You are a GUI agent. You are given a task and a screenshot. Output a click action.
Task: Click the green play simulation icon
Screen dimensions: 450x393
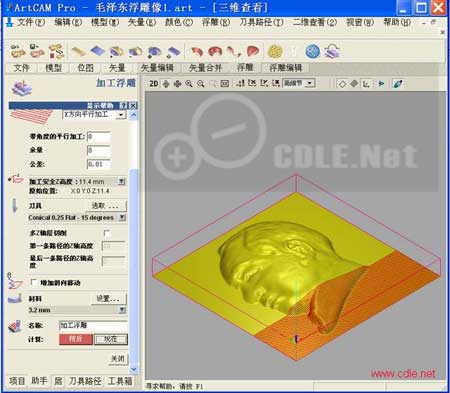[381, 84]
